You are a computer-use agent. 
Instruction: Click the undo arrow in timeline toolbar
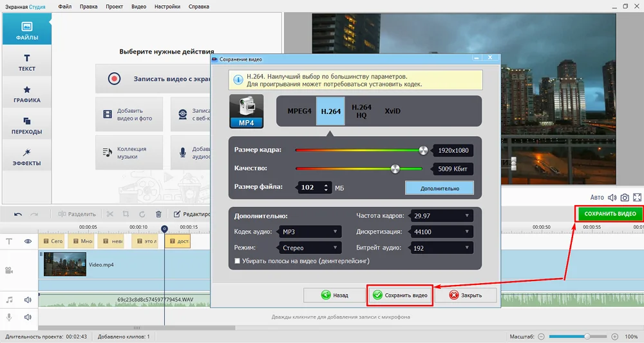click(18, 214)
